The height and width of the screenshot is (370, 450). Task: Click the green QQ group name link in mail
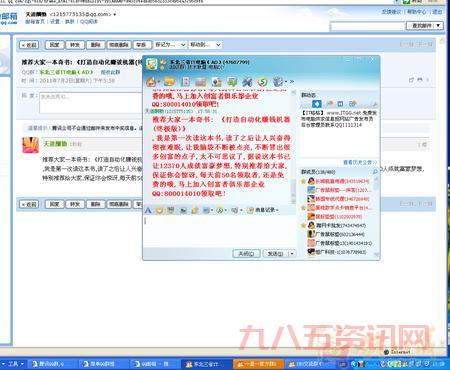click(x=66, y=72)
